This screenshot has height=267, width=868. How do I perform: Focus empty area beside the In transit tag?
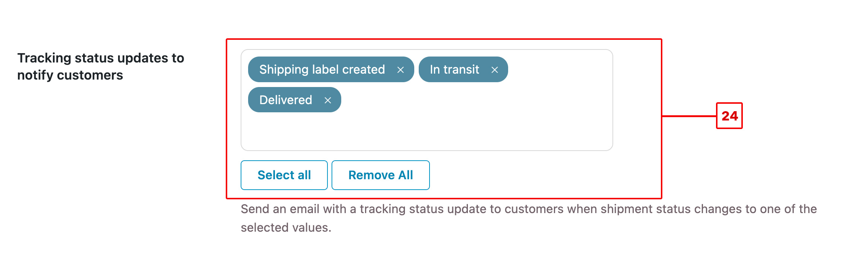pyautogui.click(x=559, y=70)
